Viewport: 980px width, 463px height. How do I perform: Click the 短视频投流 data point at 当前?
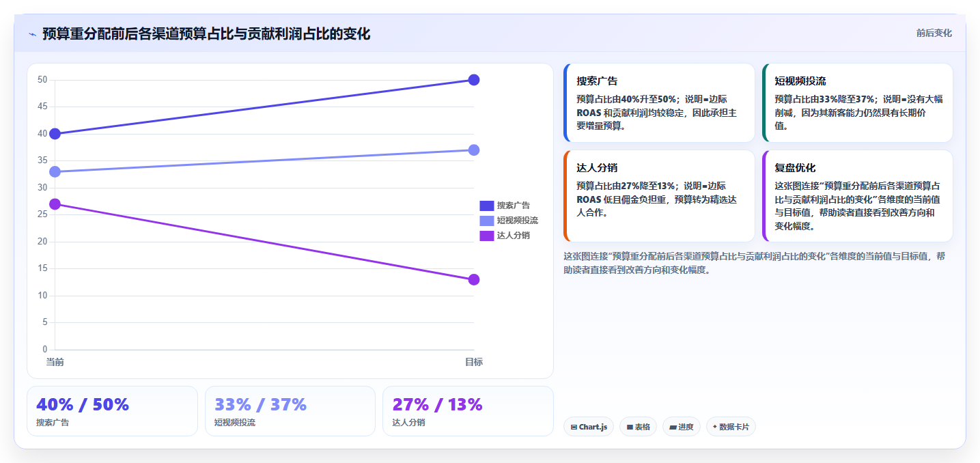(55, 171)
